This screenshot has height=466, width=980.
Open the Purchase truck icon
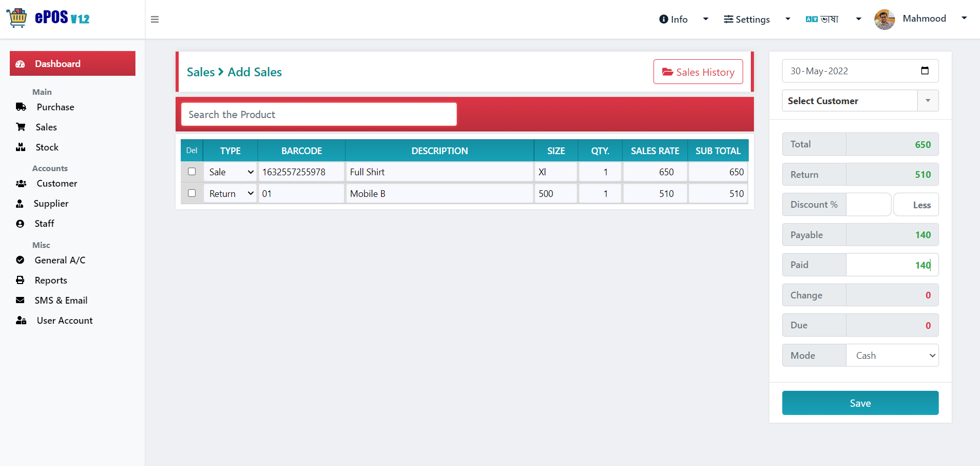click(21, 107)
